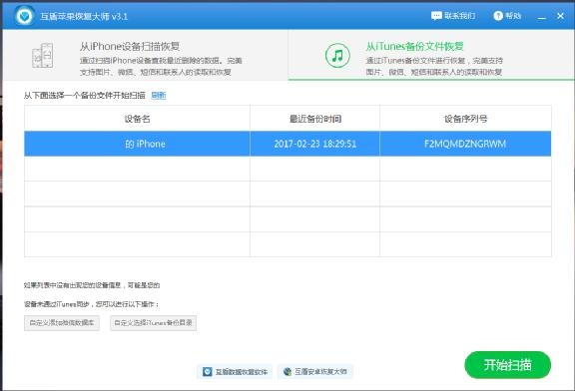
Task: Click the app shield logo in title bar
Action: 25,16
